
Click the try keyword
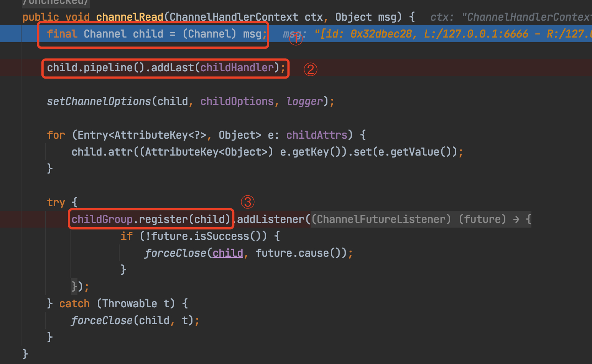coord(56,203)
